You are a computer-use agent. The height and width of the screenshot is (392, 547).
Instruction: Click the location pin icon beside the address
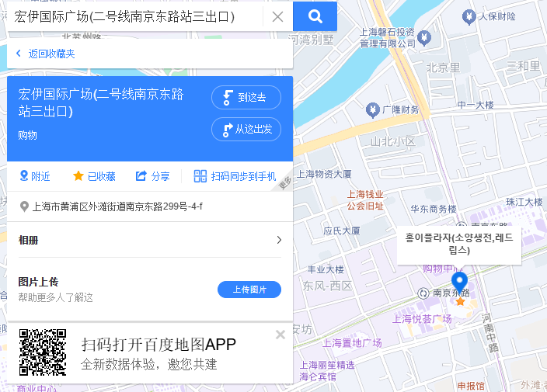click(24, 206)
